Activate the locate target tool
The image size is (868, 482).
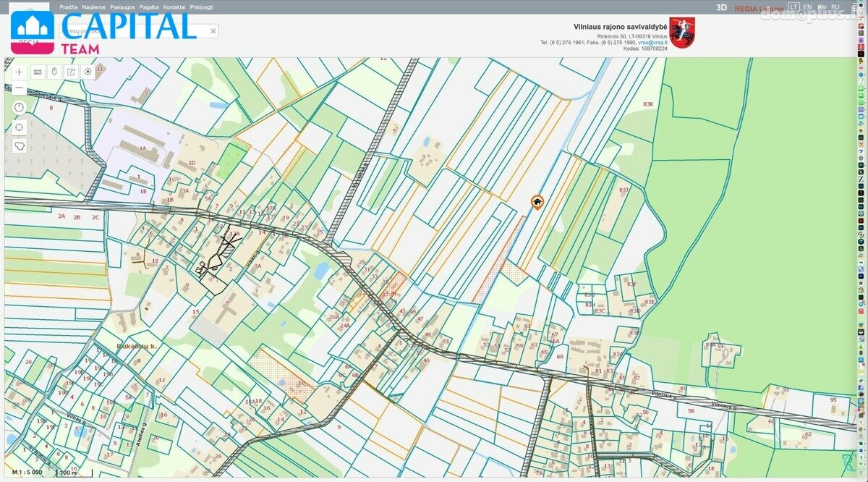click(x=88, y=72)
